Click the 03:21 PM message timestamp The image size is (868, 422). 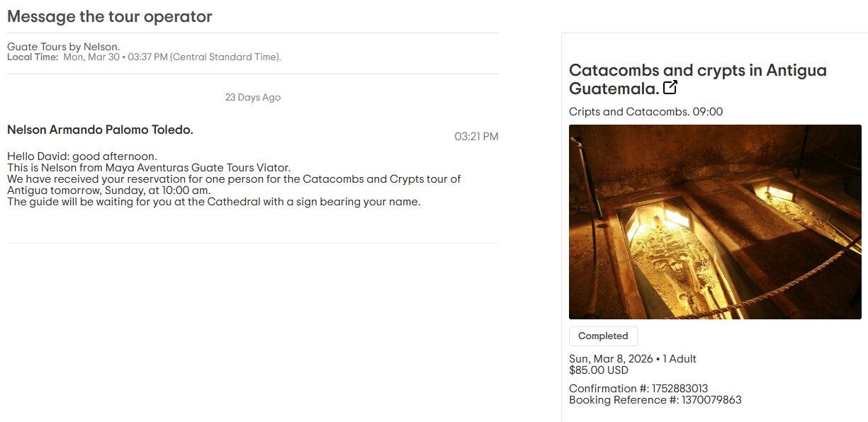click(476, 137)
